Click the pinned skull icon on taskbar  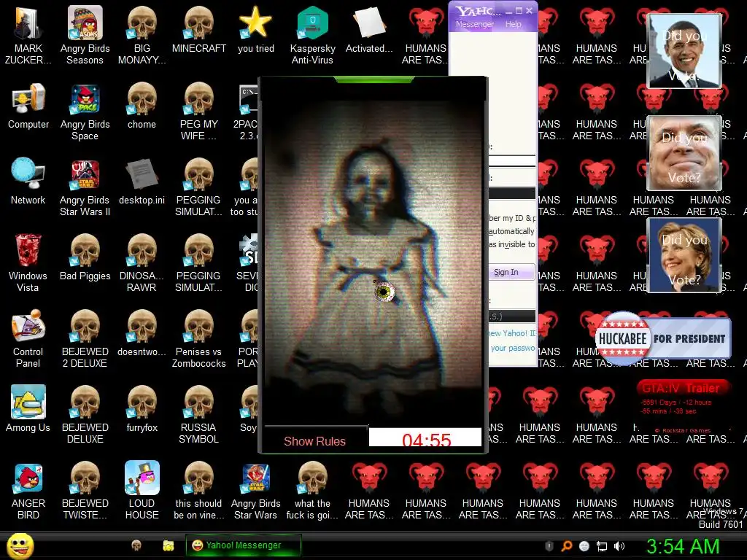pos(136,545)
